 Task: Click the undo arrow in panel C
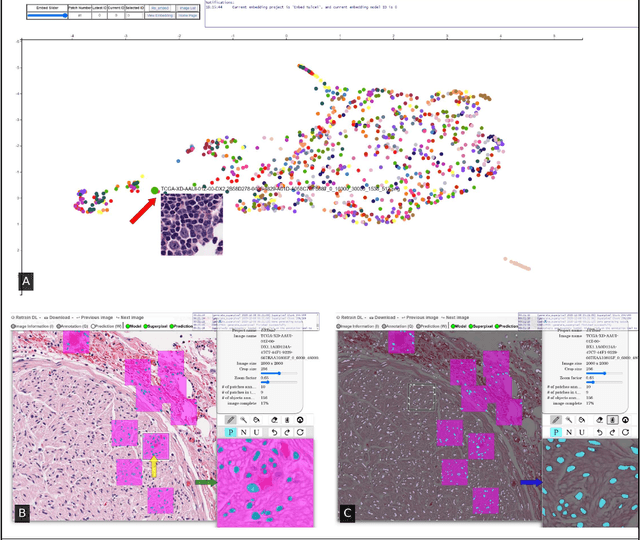click(x=600, y=432)
